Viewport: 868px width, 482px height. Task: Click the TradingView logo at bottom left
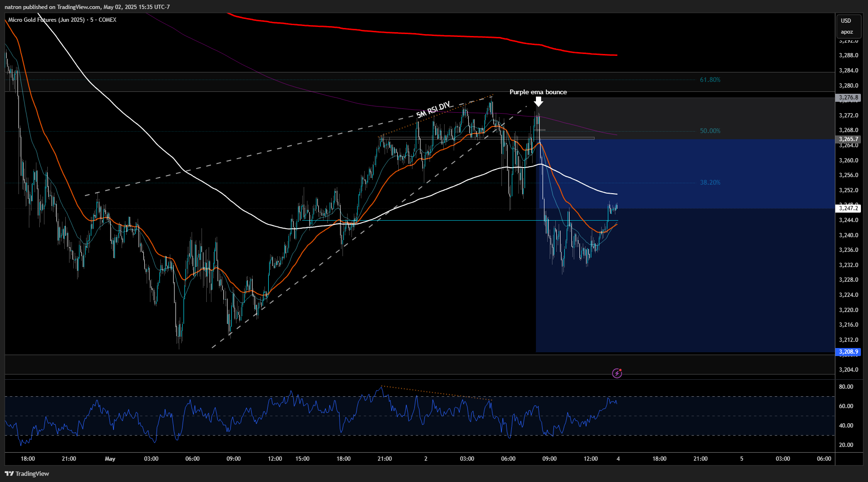[27, 473]
